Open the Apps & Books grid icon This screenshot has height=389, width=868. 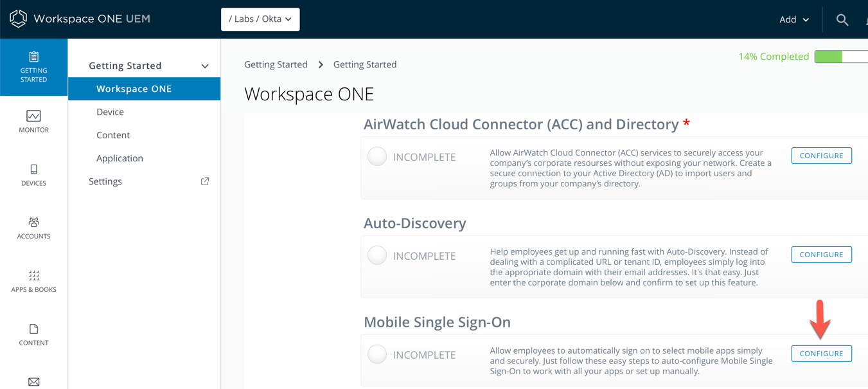[33, 276]
